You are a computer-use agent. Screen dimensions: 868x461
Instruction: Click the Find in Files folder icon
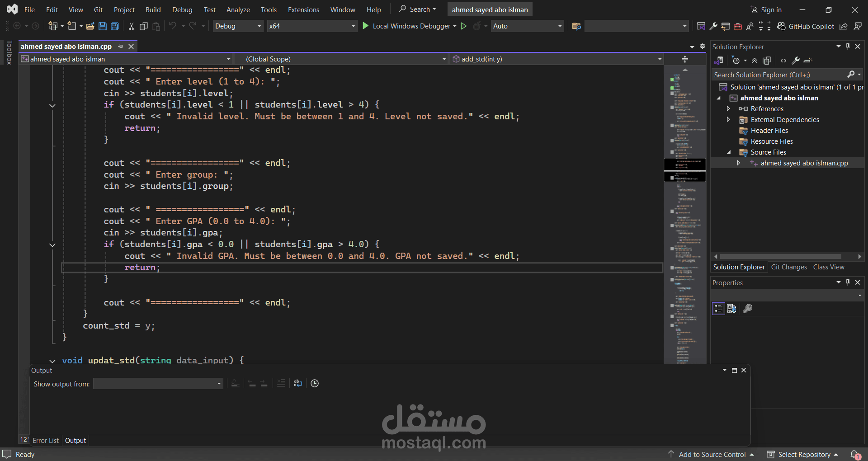[576, 26]
